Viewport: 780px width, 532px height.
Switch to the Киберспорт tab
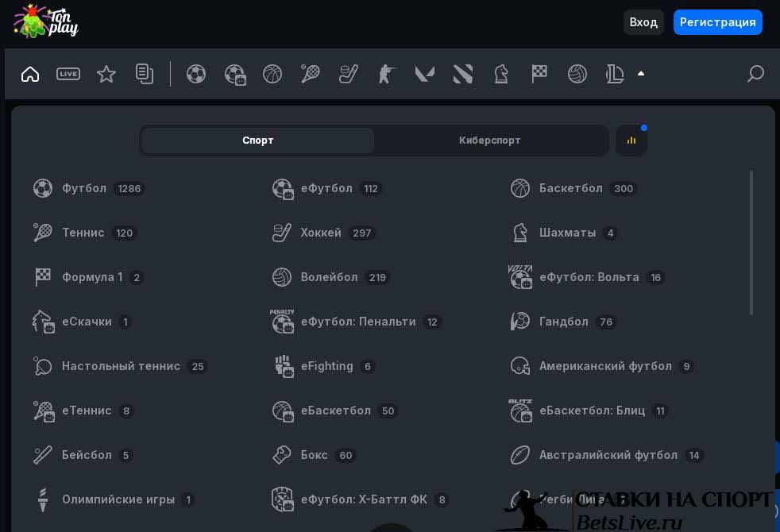490,141
